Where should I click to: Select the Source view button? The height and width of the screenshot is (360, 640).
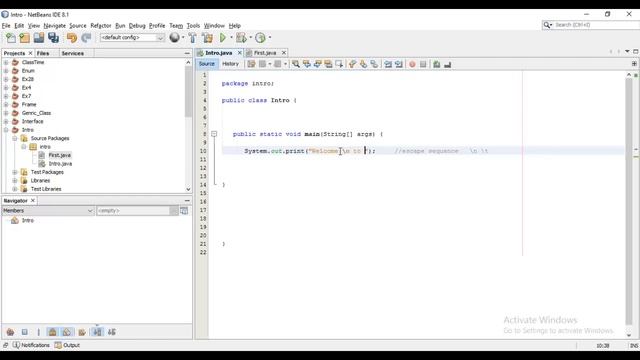207,64
